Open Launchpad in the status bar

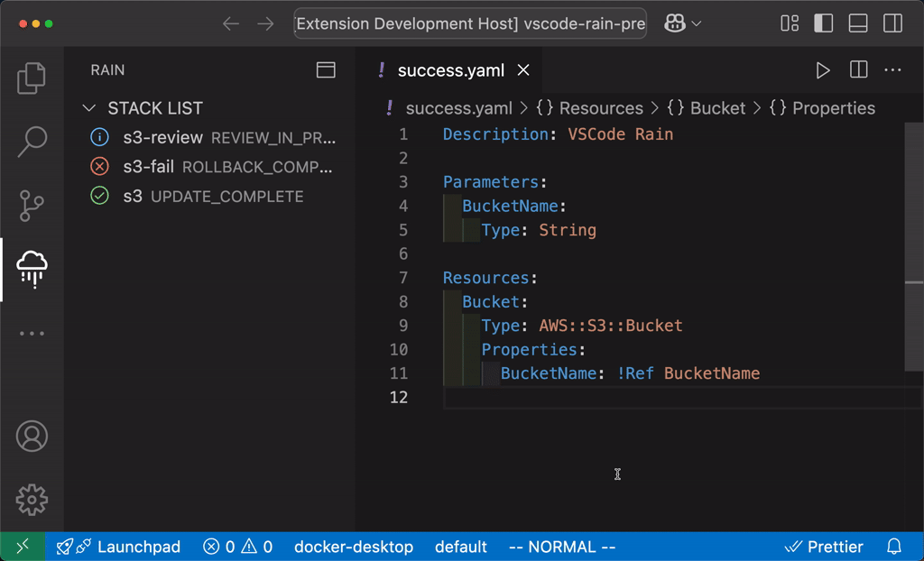[x=118, y=547]
